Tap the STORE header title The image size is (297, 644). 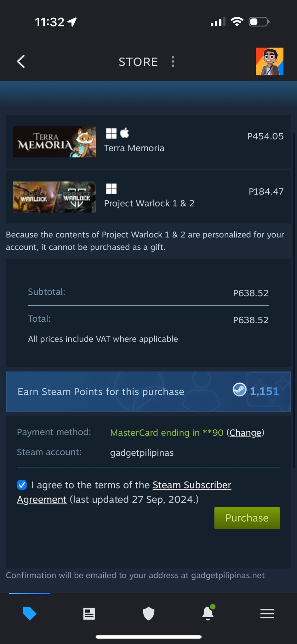pos(138,61)
